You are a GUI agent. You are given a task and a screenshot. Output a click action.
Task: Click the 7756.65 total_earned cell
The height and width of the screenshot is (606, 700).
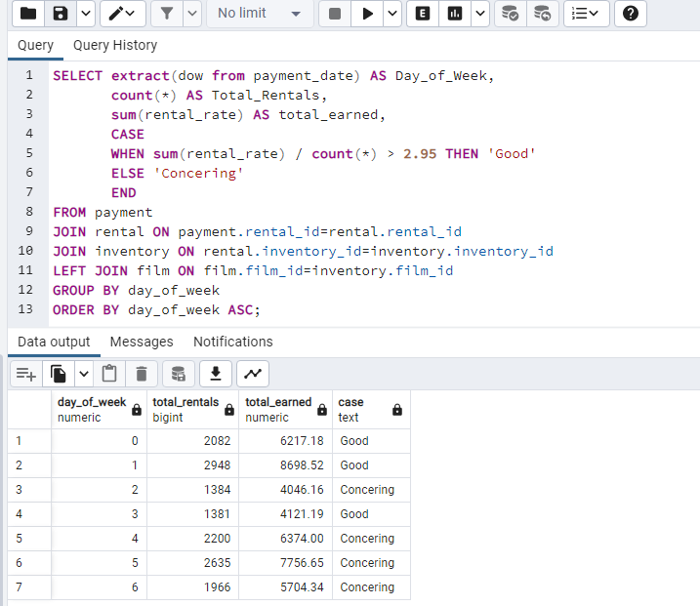pyautogui.click(x=286, y=563)
